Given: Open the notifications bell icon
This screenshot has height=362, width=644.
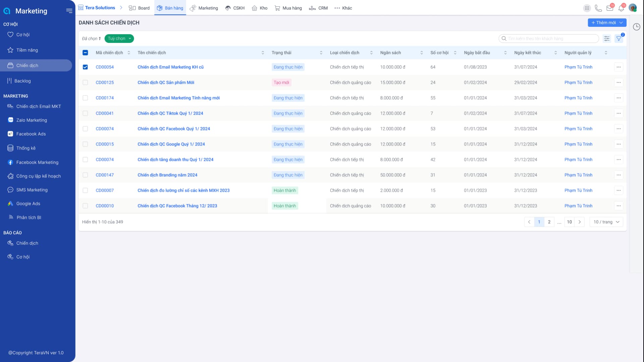Looking at the screenshot, I should [621, 8].
